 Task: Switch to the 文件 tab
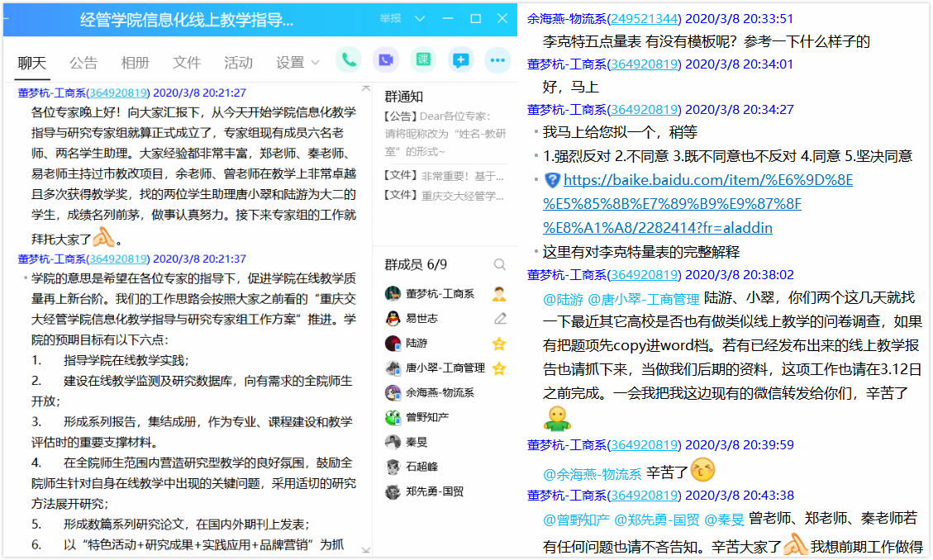pos(187,63)
